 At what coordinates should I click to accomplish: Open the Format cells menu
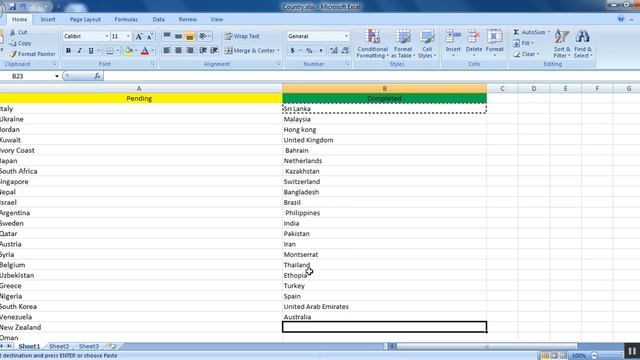pos(494,42)
